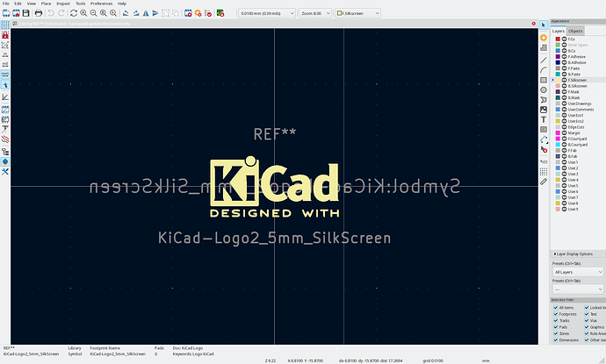
Task: Uncheck Pads in selection filter
Action: [x=555, y=327]
